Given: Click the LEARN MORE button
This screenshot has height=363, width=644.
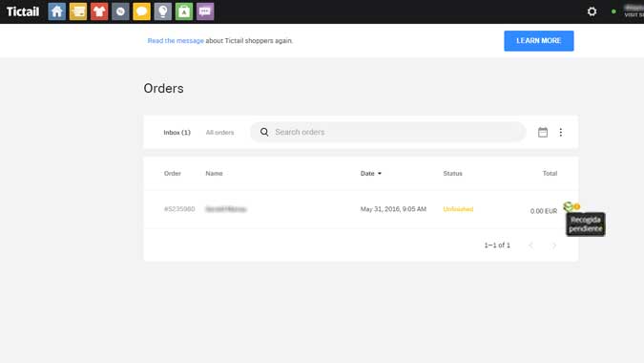Looking at the screenshot, I should coord(539,41).
